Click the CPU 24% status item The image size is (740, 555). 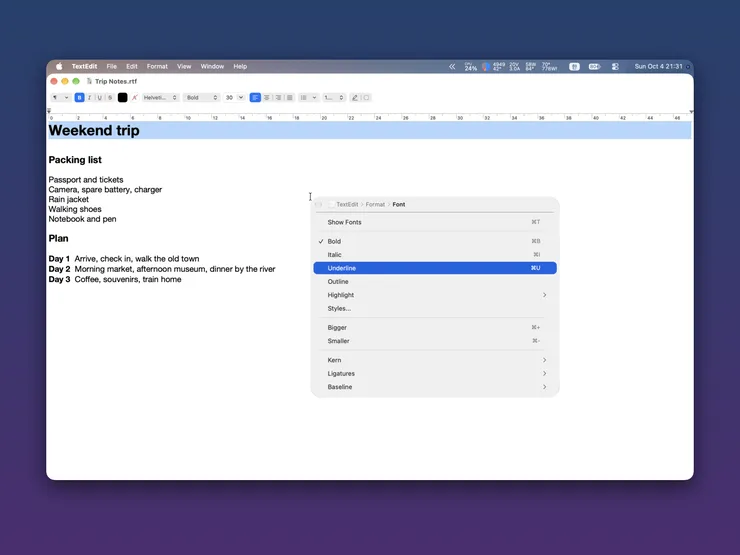[471, 67]
